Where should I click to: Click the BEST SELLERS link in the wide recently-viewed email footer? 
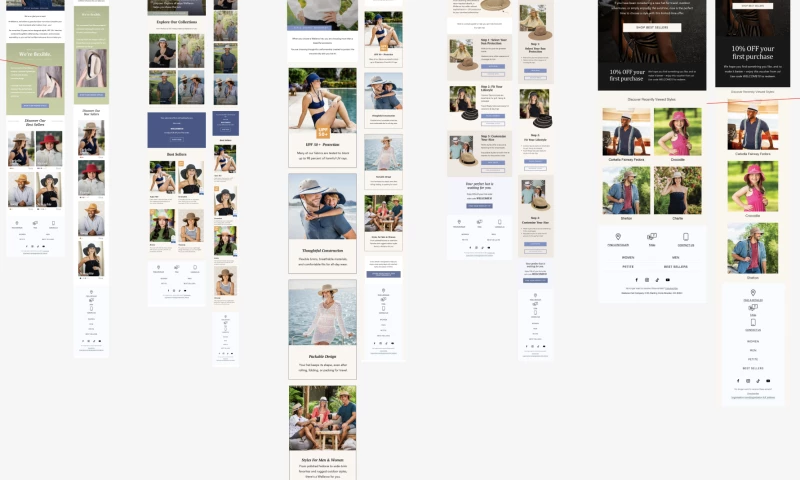pyautogui.click(x=676, y=267)
